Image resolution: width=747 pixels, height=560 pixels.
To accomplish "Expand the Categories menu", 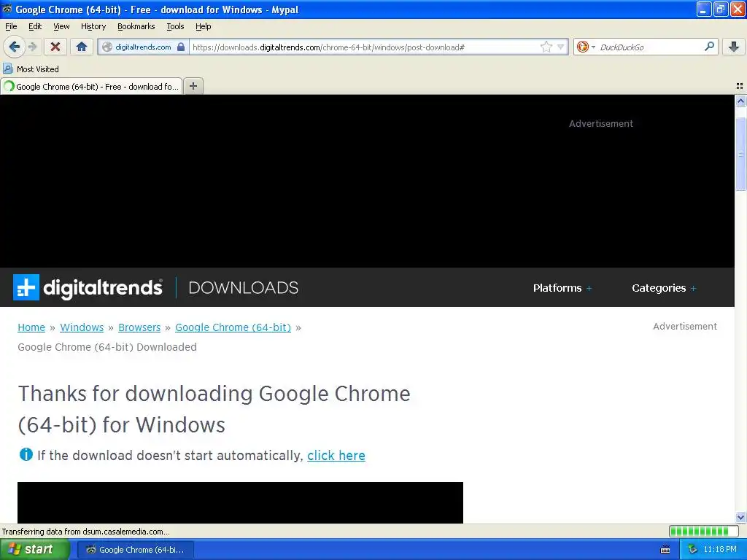I will click(664, 288).
